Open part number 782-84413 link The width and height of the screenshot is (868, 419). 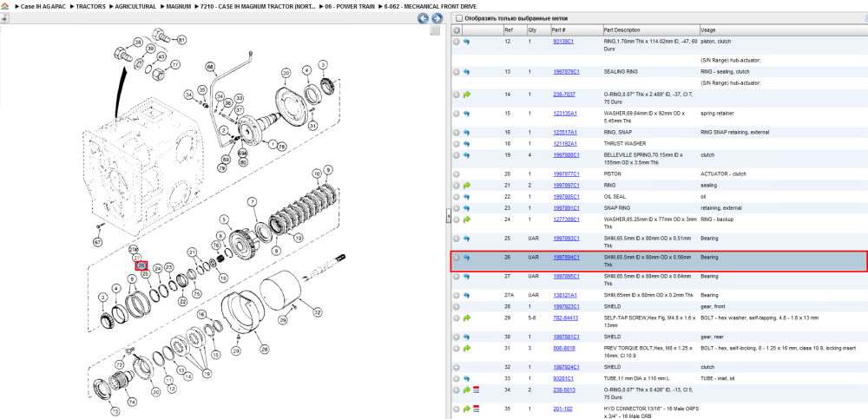[565, 318]
